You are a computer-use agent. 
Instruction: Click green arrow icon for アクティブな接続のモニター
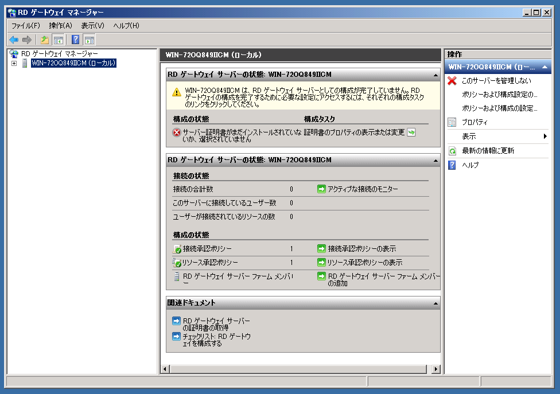(x=321, y=189)
